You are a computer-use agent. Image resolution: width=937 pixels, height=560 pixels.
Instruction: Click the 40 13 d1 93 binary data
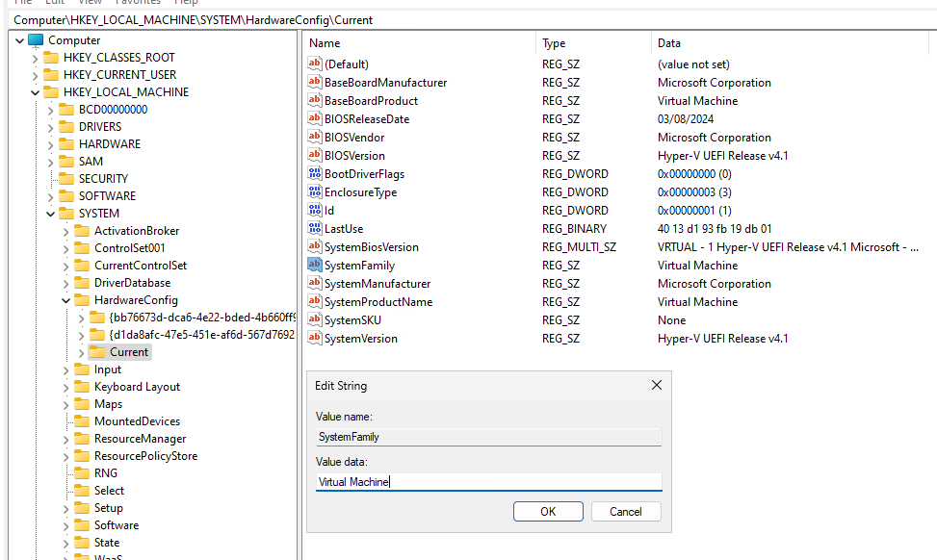click(x=715, y=229)
